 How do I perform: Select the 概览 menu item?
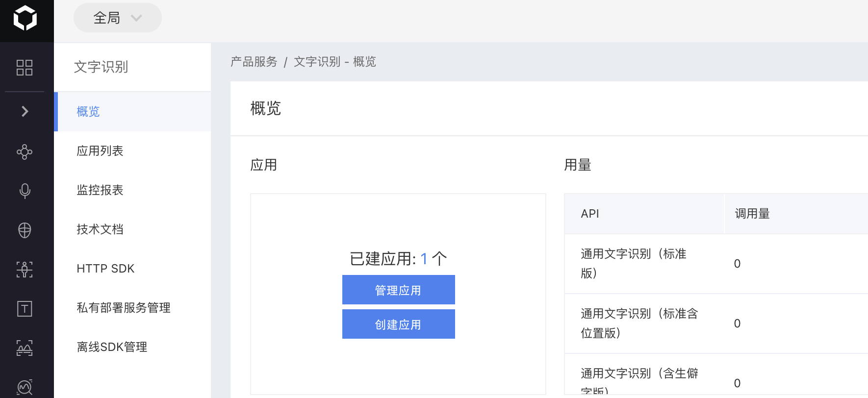click(88, 112)
